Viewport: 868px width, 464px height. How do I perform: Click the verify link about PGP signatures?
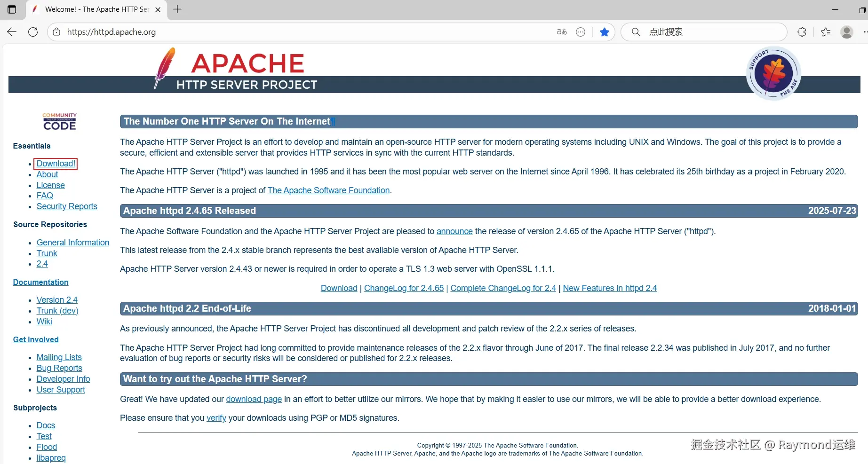click(x=216, y=418)
